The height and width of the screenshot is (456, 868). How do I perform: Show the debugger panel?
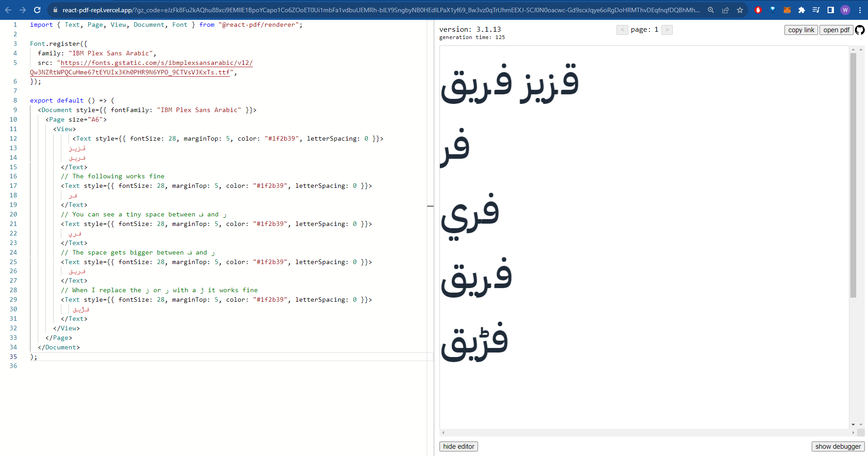tap(837, 446)
